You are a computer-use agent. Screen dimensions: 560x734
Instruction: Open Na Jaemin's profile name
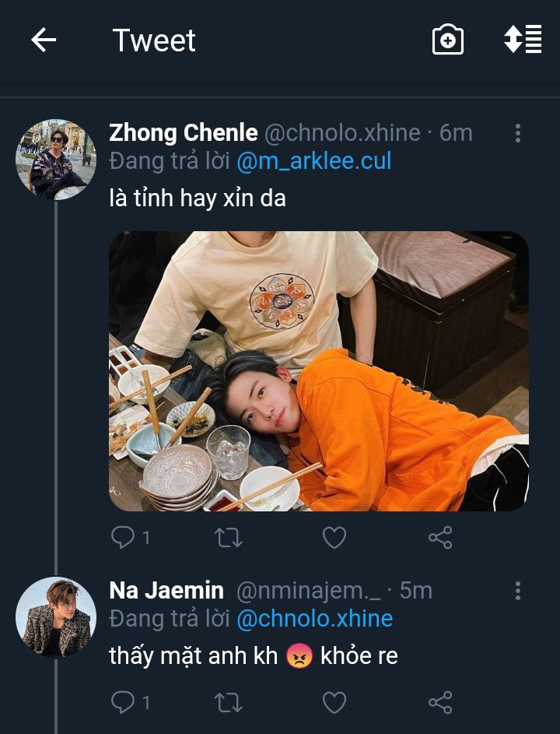coord(166,591)
